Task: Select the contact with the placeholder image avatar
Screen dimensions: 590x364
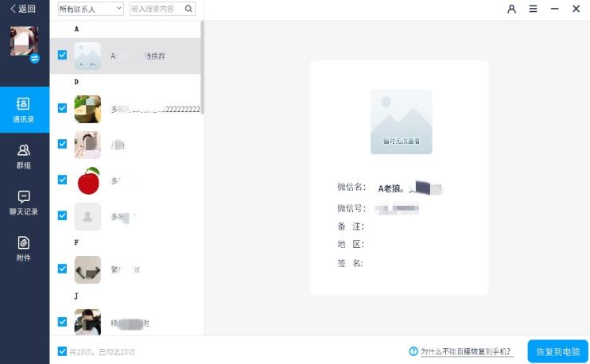Action: [126, 56]
